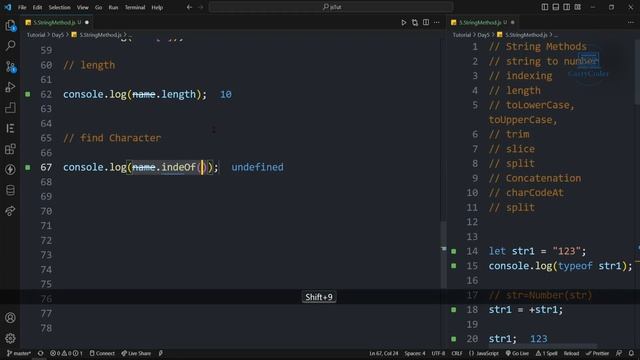Click the command center search box
Screen dimensions: 640x360
pyautogui.click(x=331, y=7)
